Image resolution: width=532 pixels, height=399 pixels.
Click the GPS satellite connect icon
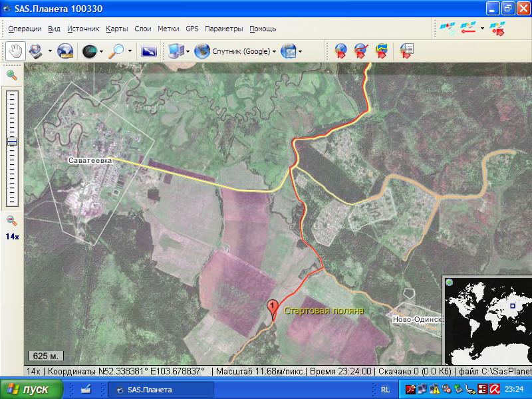446,28
